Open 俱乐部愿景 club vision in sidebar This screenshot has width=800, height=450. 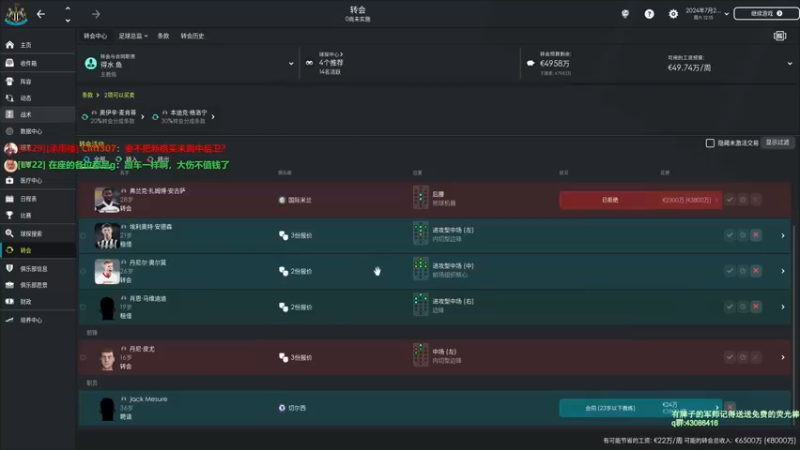point(38,285)
